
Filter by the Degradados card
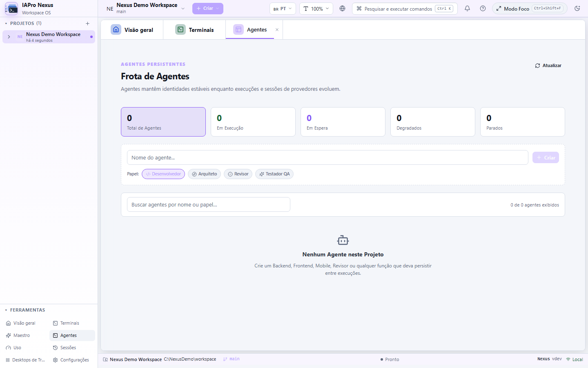(433, 122)
